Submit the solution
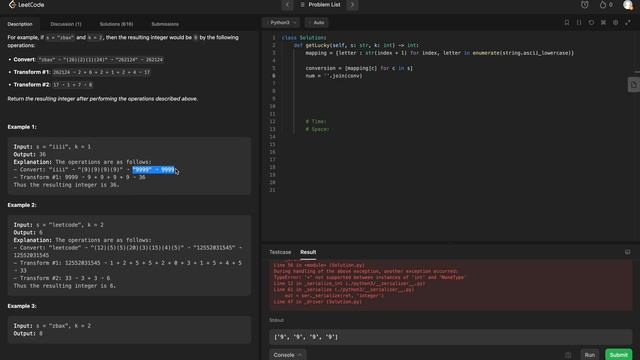Viewport: 640px width, 360px height. tap(619, 355)
